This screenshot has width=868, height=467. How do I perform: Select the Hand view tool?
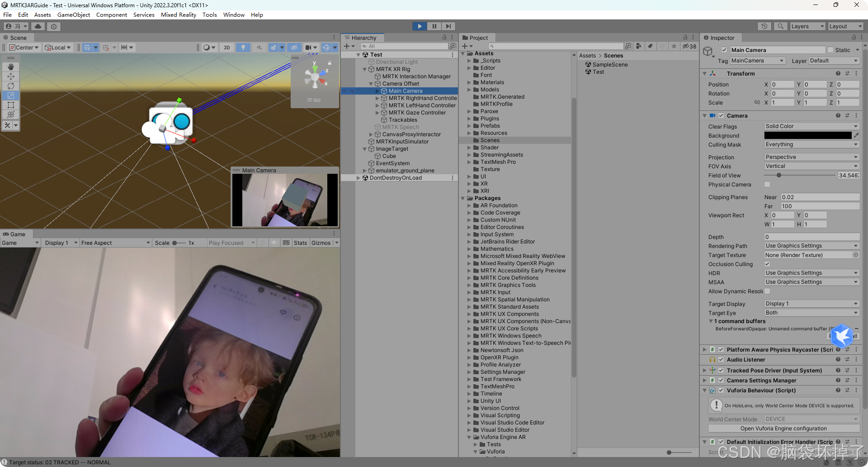11,67
